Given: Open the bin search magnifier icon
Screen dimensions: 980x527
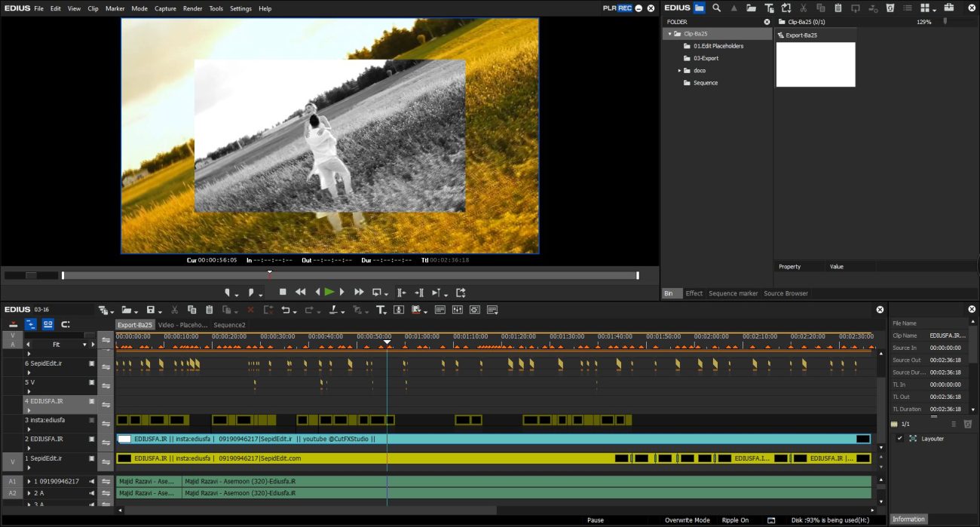Looking at the screenshot, I should pyautogui.click(x=716, y=8).
